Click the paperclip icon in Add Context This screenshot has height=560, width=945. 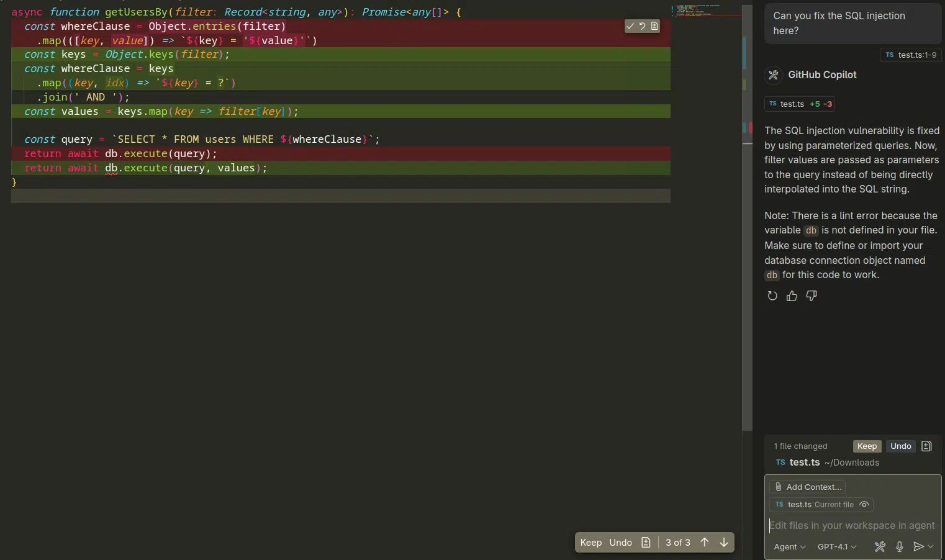click(x=779, y=487)
